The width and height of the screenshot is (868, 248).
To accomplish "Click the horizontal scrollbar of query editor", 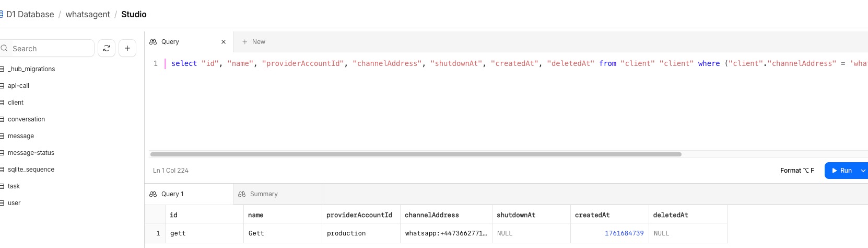I will [x=416, y=154].
